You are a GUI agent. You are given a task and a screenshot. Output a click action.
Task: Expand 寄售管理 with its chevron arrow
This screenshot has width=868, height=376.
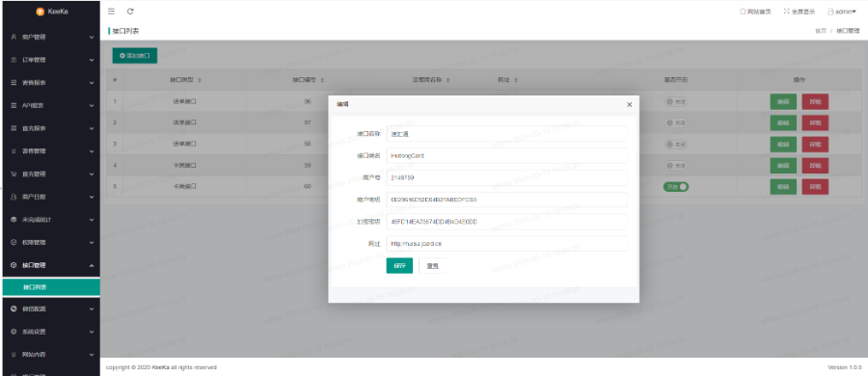[x=92, y=150]
